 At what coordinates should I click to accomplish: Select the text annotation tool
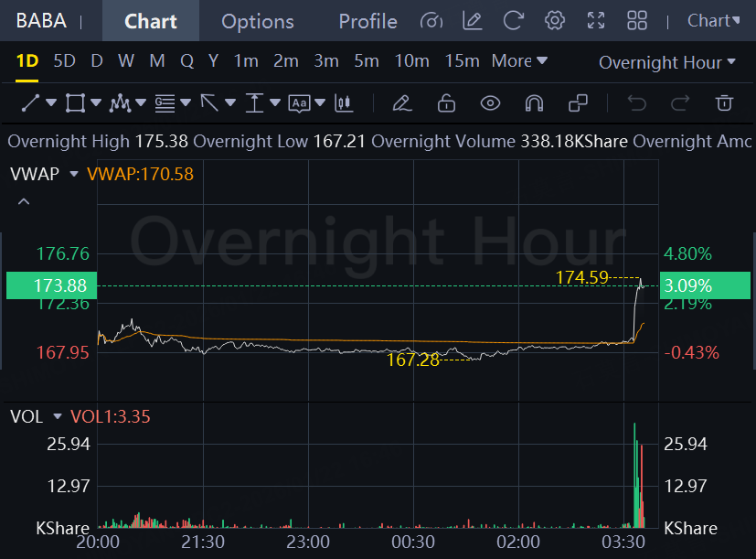click(x=299, y=102)
